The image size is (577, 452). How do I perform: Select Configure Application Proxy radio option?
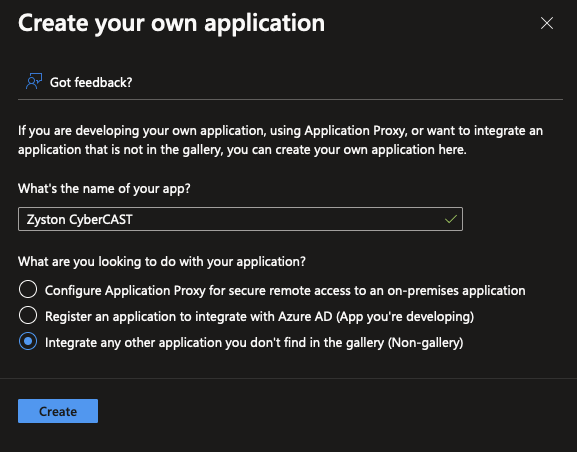pyautogui.click(x=28, y=289)
